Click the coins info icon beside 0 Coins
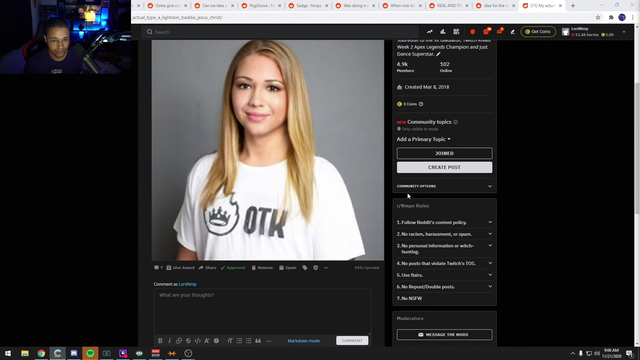The height and width of the screenshot is (360, 640). pos(421,104)
